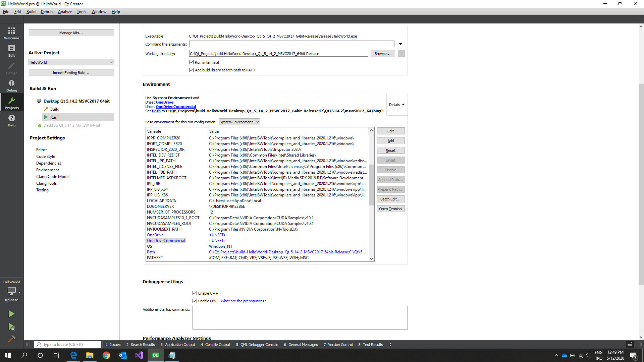Screen dimensions: 644x362
Task: Click the Batch Edit button
Action: pos(390,199)
